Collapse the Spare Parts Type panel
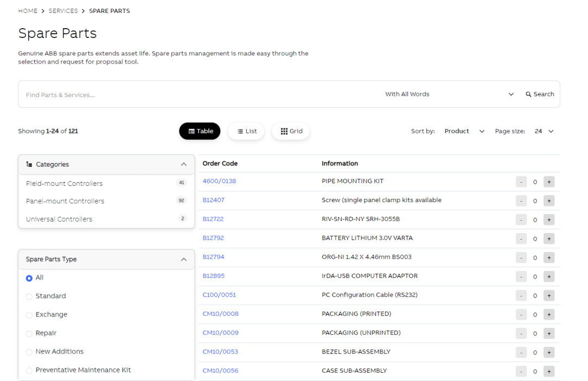 coord(183,260)
